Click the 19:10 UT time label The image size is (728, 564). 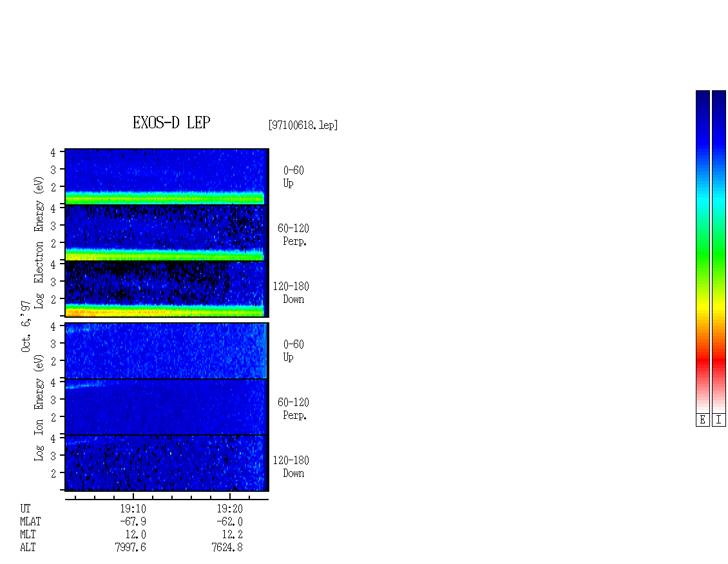(133, 509)
